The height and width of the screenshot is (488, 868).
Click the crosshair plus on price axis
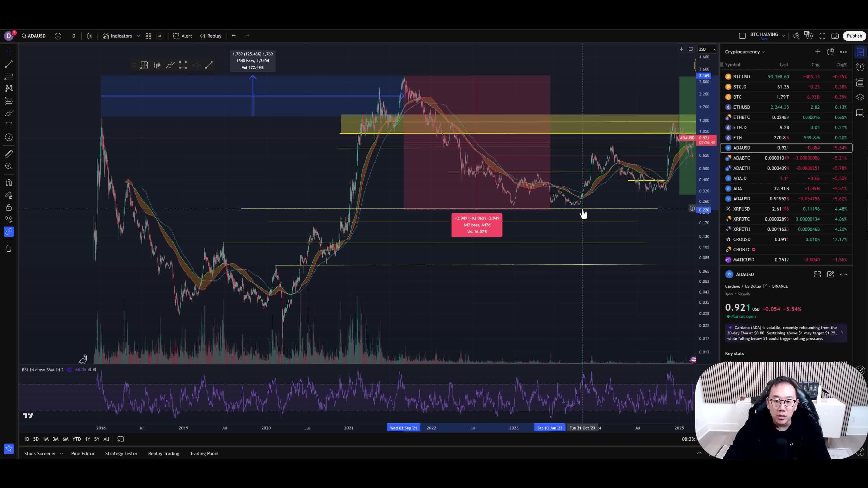click(x=692, y=209)
